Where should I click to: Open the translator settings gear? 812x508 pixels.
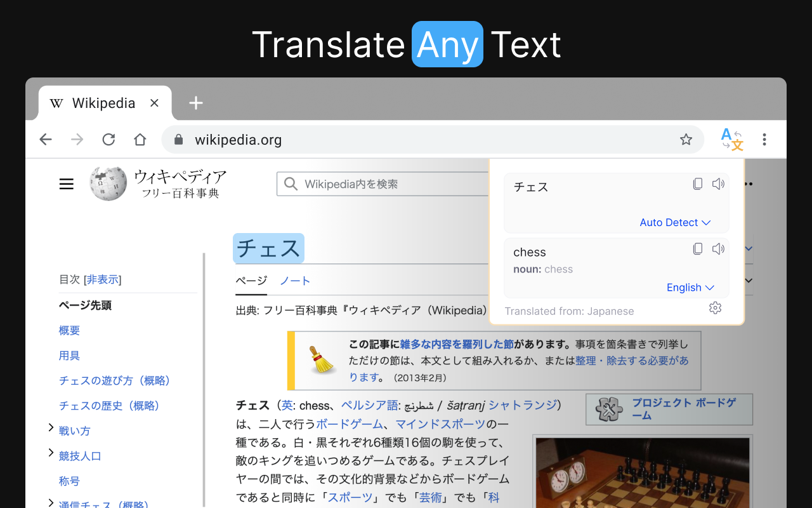pyautogui.click(x=716, y=307)
